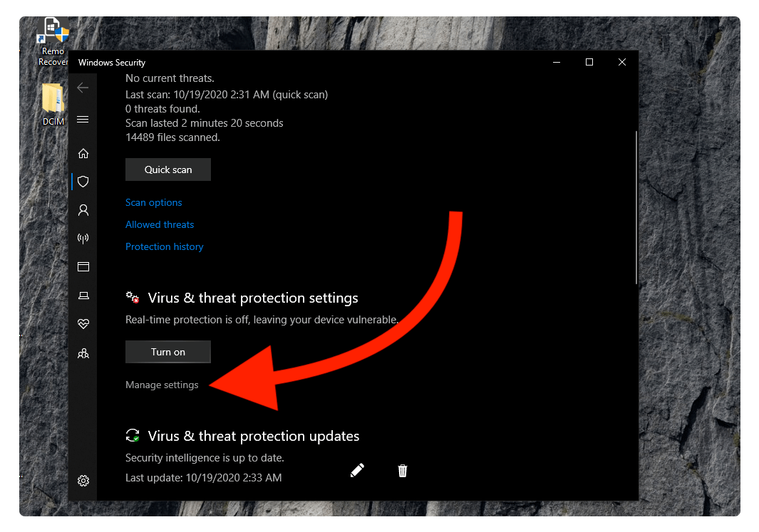This screenshot has height=532, width=759.
Task: Open Firewall & network protection icon
Action: [83, 239]
